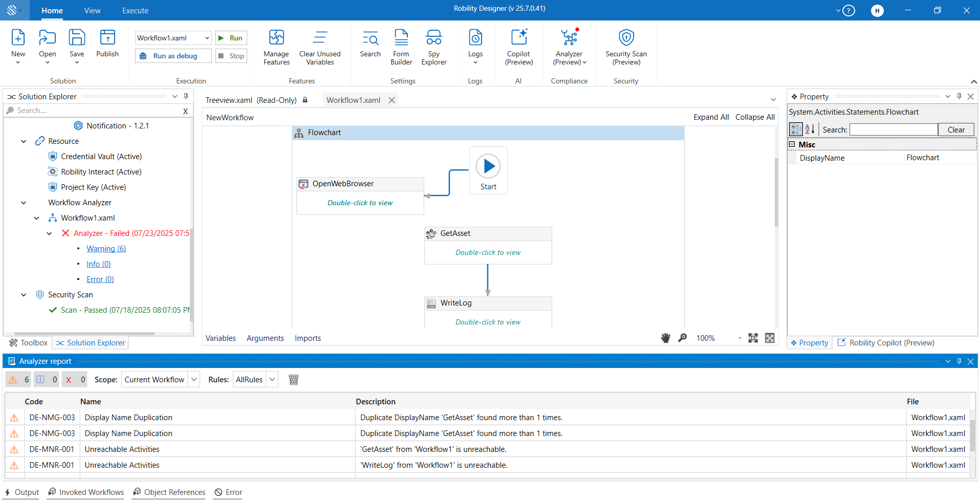Open the Analyzer (Preview) tool
The height and width of the screenshot is (500, 980).
point(570,38)
